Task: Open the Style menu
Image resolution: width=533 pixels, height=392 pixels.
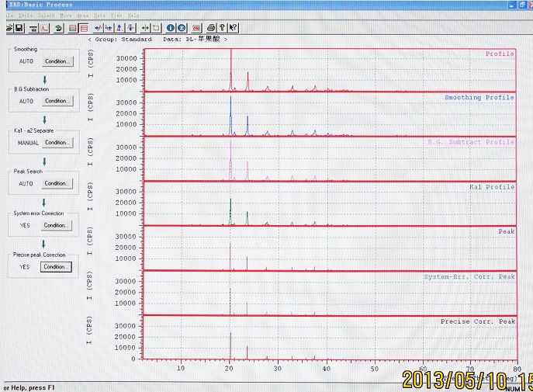Action: coord(26,15)
